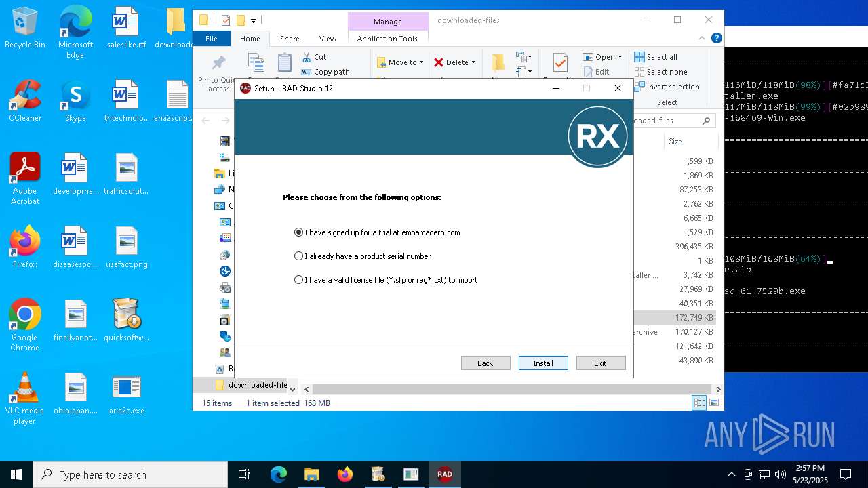Open the Easy access dropdown icon
The width and height of the screenshot is (868, 488).
click(x=524, y=70)
